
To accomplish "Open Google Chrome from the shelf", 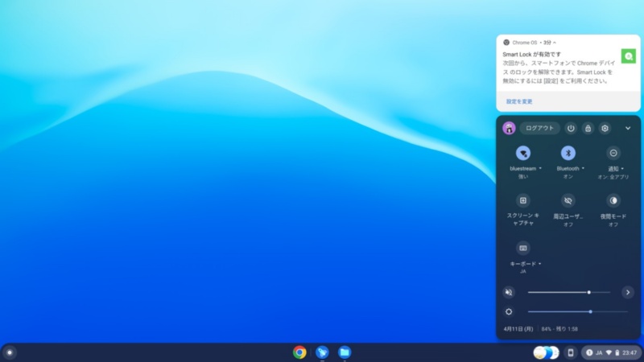I will pos(299,352).
